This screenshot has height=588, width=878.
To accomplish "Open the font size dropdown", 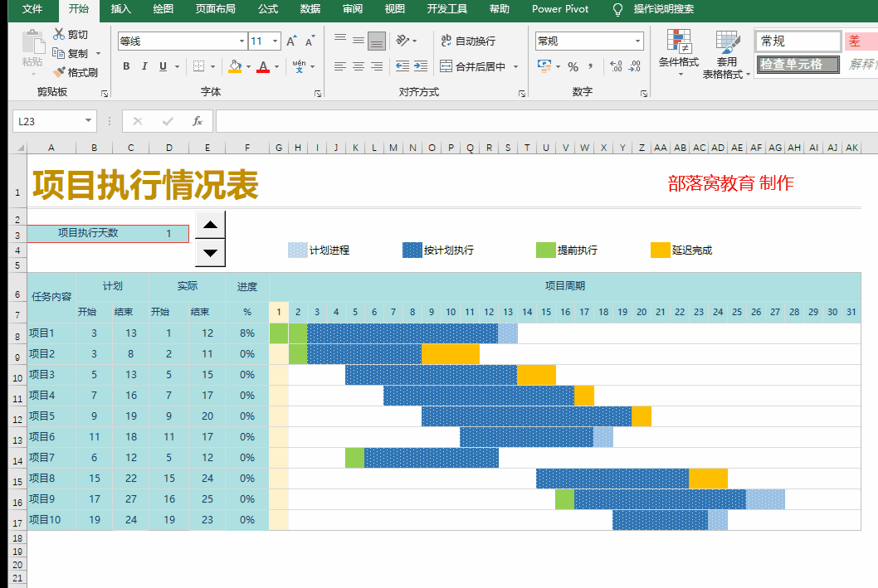I will 275,41.
